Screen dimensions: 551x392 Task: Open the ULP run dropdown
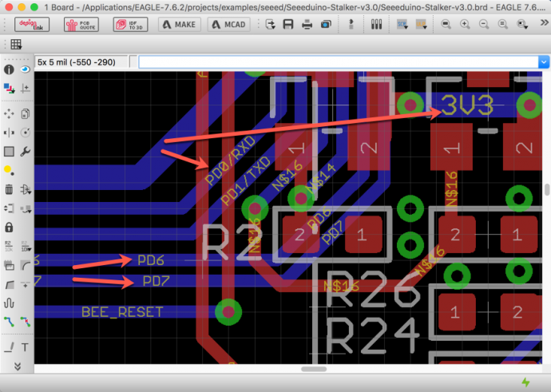(421, 24)
